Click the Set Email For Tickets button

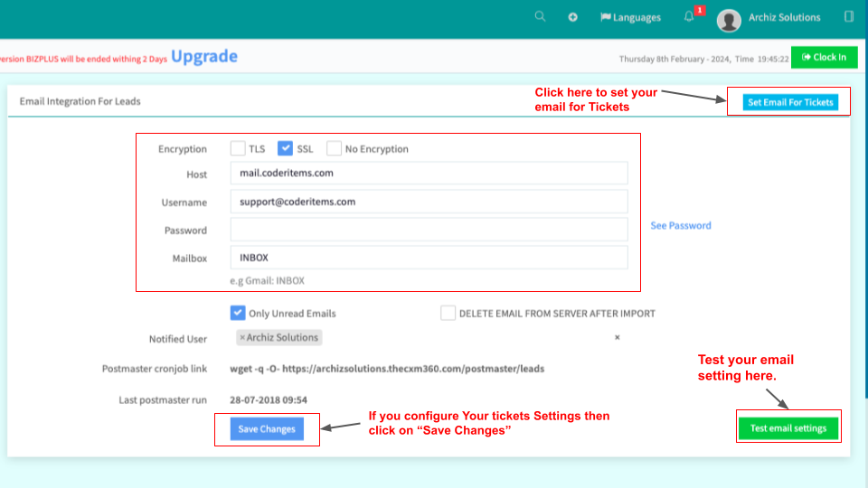click(x=790, y=102)
